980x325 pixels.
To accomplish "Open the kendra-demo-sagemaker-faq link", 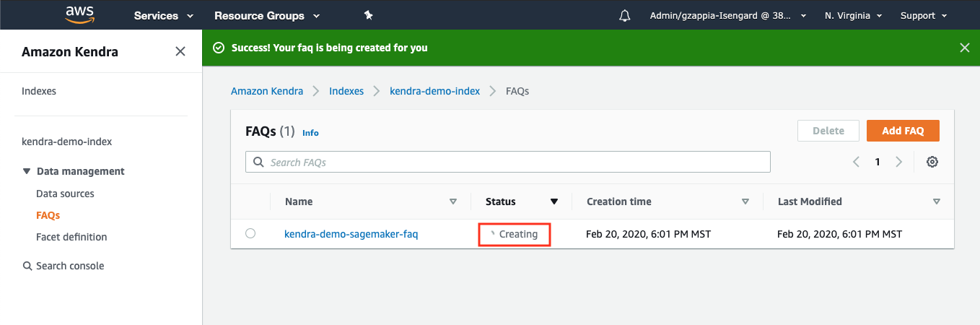I will pyautogui.click(x=351, y=234).
